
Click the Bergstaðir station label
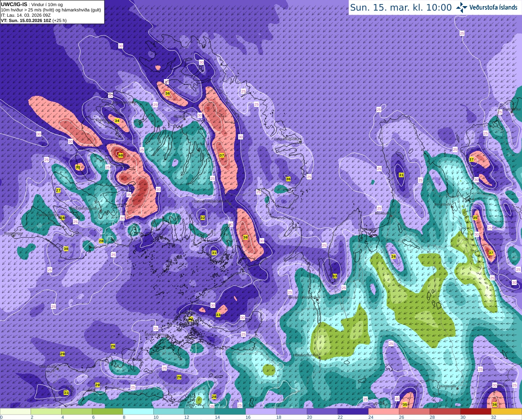point(443,204)
